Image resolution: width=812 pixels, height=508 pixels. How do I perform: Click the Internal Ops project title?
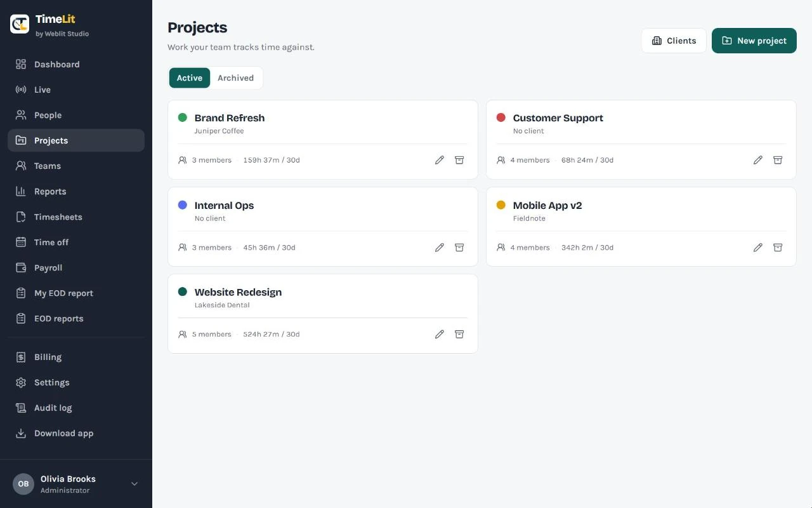(224, 206)
